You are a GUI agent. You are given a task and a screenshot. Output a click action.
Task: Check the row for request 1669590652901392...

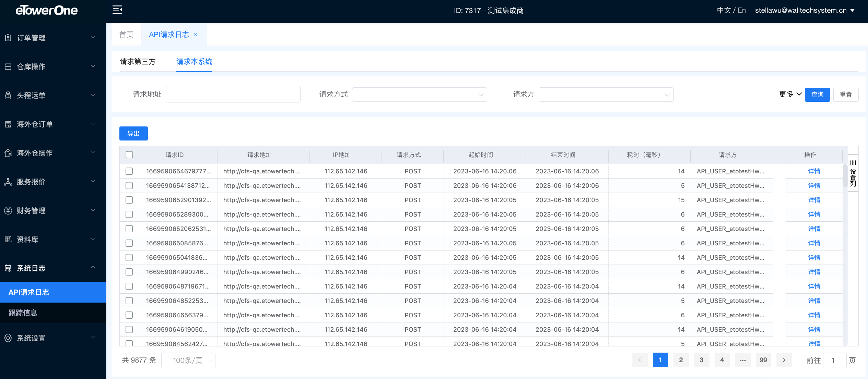[x=129, y=200]
